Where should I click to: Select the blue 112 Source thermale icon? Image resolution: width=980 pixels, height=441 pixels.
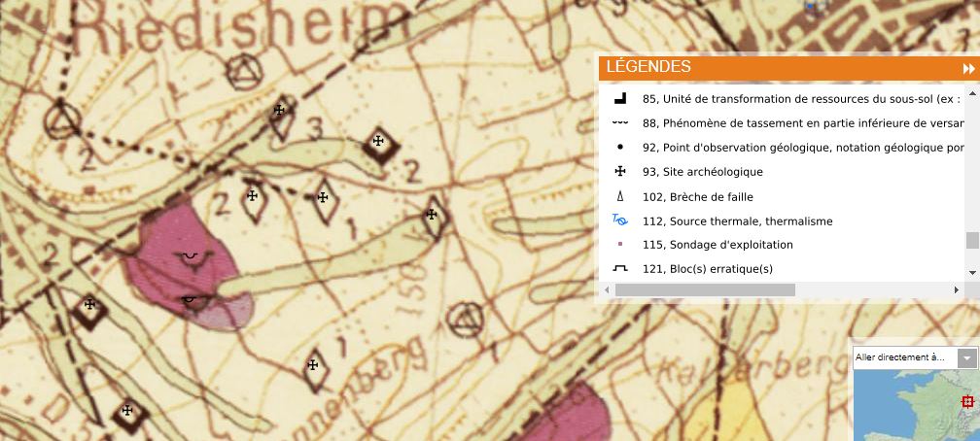(x=619, y=220)
